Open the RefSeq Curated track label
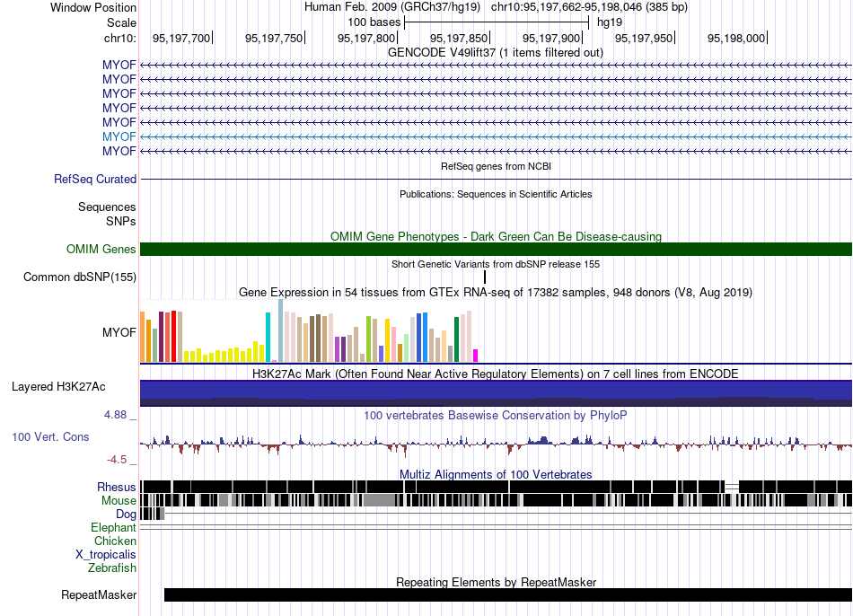The height and width of the screenshot is (616, 853). pyautogui.click(x=94, y=179)
